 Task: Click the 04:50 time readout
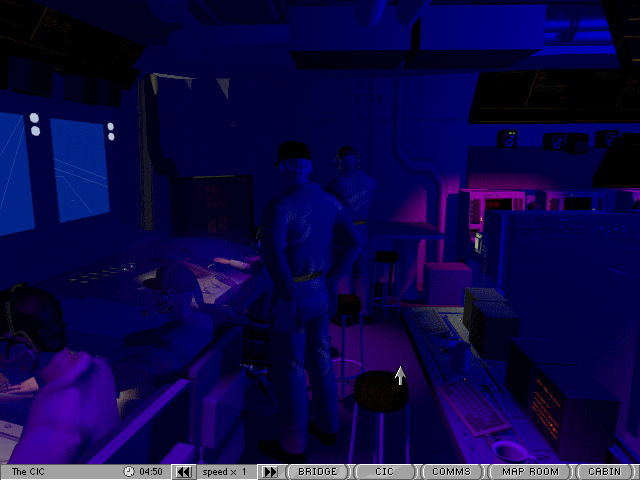(x=151, y=472)
